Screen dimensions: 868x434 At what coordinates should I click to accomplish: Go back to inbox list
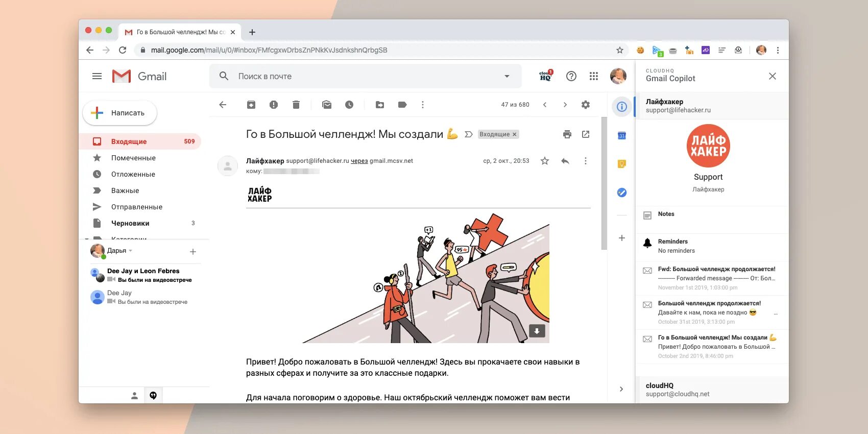223,105
